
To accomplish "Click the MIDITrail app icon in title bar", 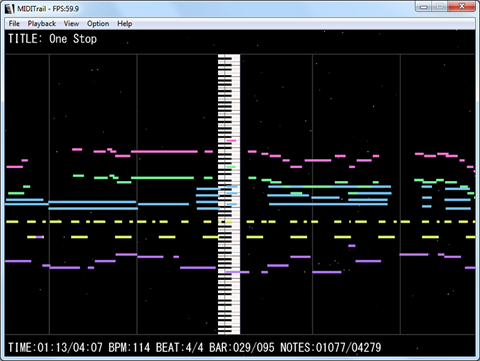I will pyautogui.click(x=10, y=8).
